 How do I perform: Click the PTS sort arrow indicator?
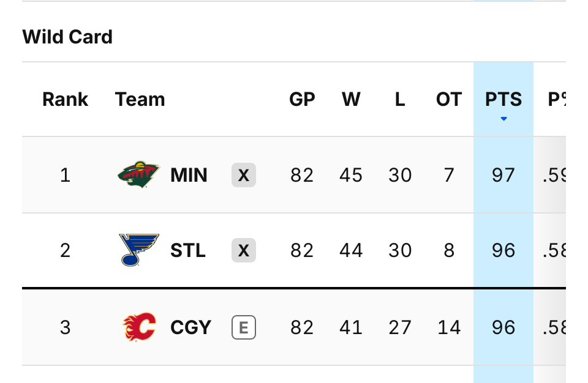[503, 119]
